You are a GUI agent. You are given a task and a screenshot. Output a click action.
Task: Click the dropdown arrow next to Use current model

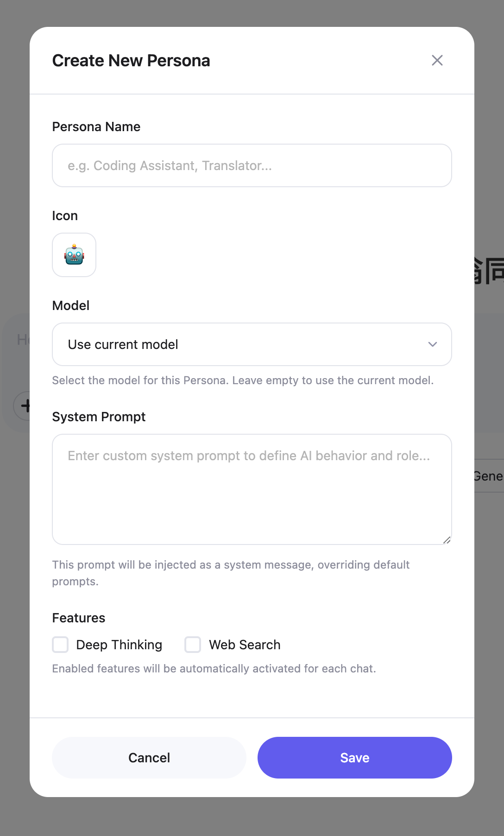click(432, 344)
